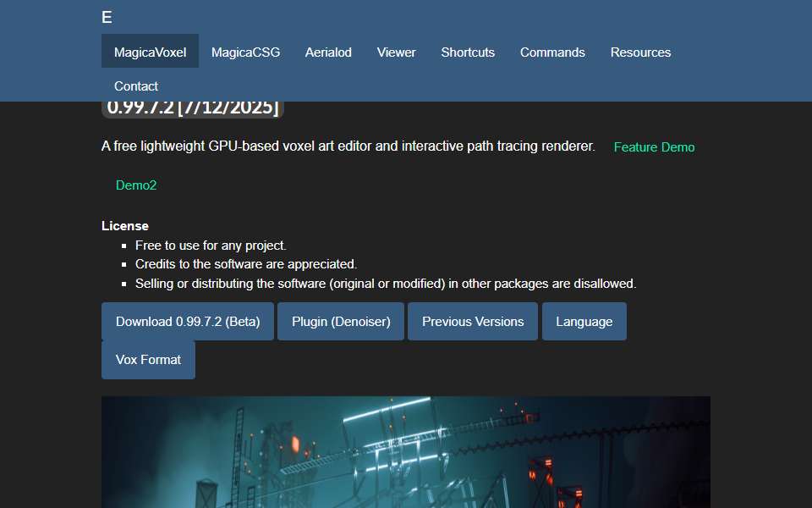Click 'Credits to the software are appreciated.' line
This screenshot has width=812, height=508.
246,264
